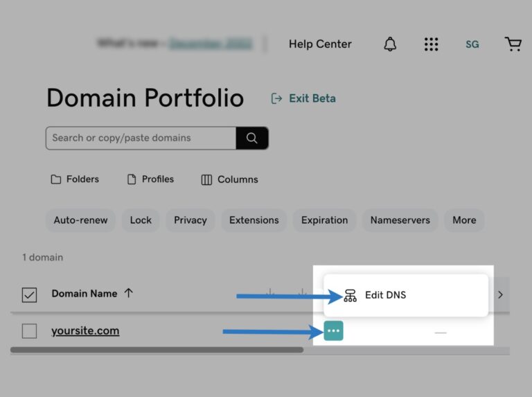This screenshot has height=397, width=532.
Task: Open the shopping cart icon
Action: tap(513, 44)
